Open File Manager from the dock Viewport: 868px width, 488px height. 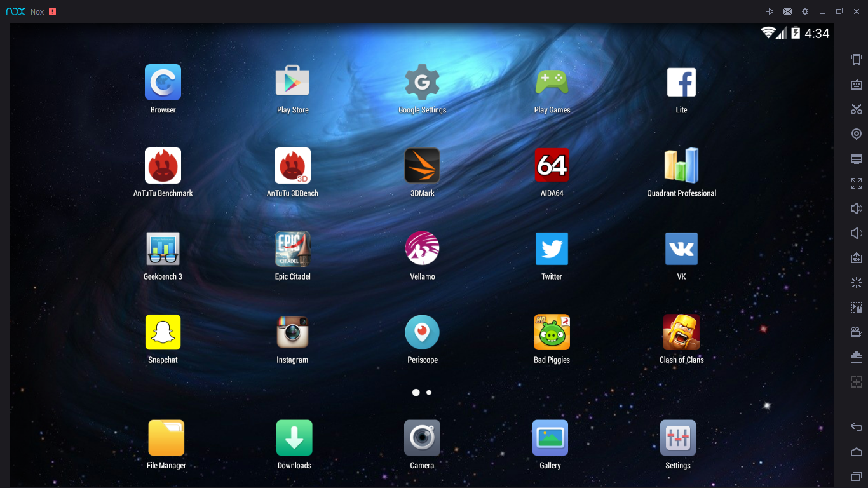166,438
